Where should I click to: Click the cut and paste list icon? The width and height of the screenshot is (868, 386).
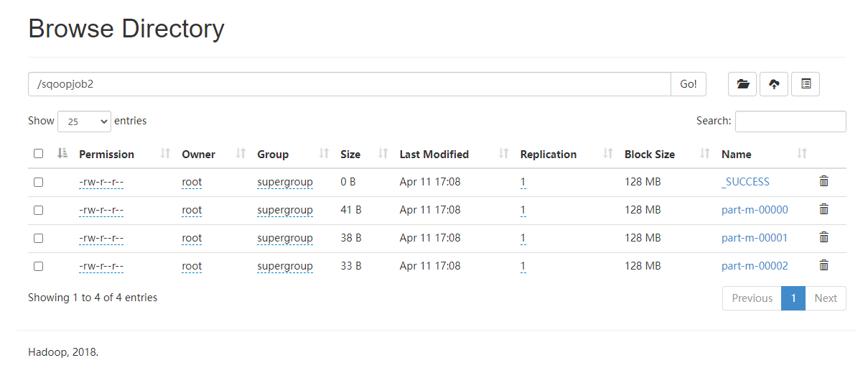(x=806, y=84)
